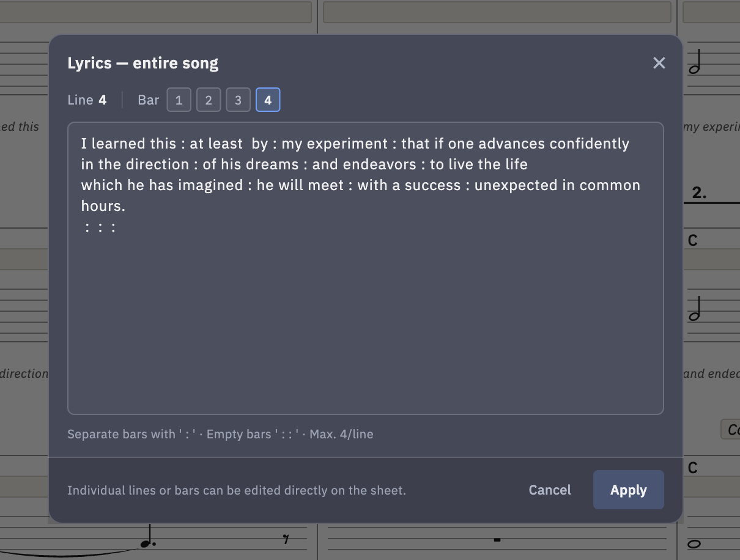Screen dimensions: 740x560
Task: Click the 'Separate bars with' hint text
Action: click(x=220, y=434)
